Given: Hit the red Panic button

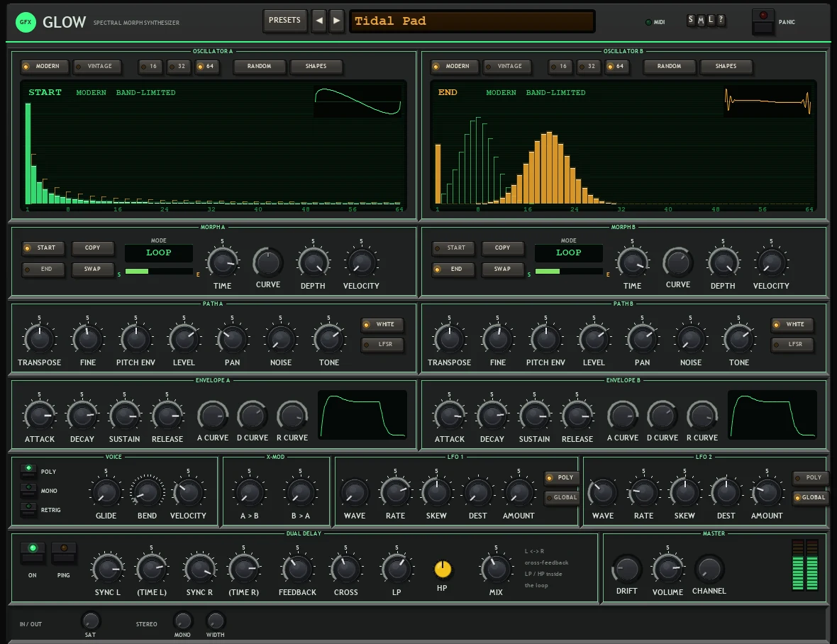Looking at the screenshot, I should [763, 22].
